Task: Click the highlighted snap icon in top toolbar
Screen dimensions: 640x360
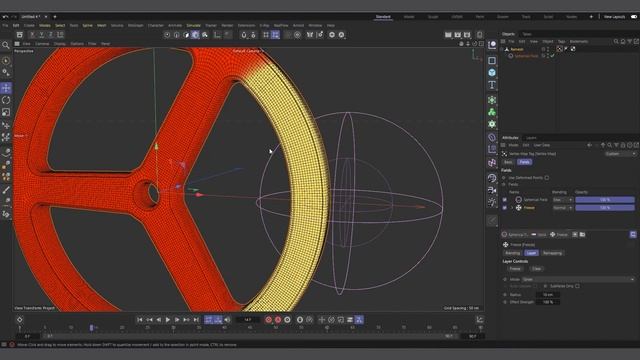Action: tap(276, 35)
